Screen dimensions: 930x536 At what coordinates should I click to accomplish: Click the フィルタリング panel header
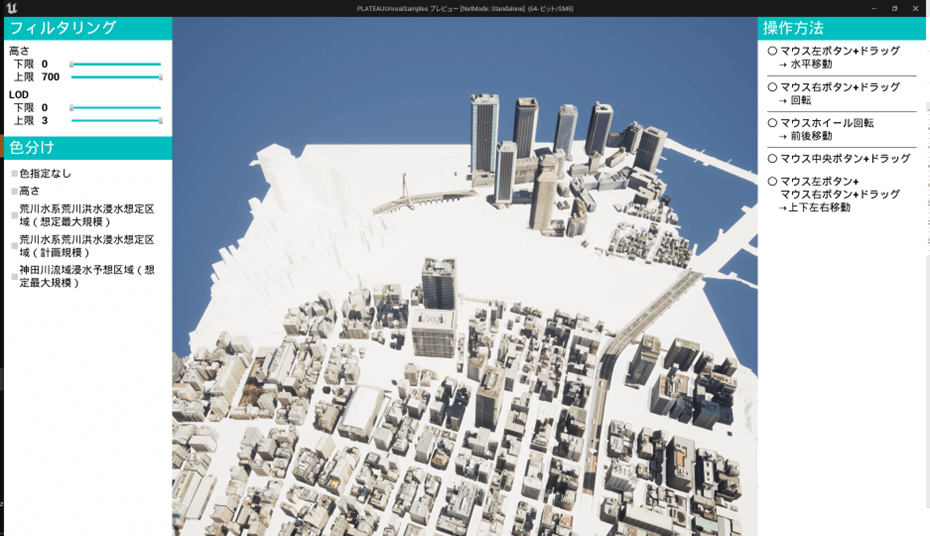(x=88, y=28)
